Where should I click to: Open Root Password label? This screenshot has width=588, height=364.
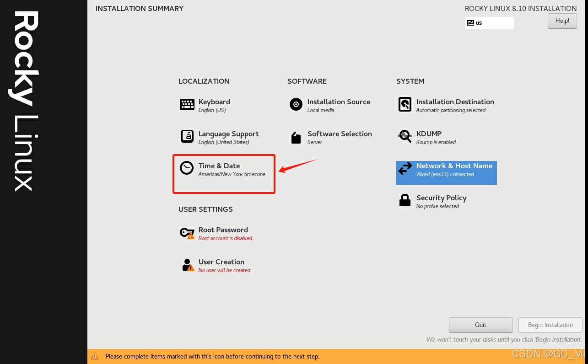pyautogui.click(x=223, y=230)
